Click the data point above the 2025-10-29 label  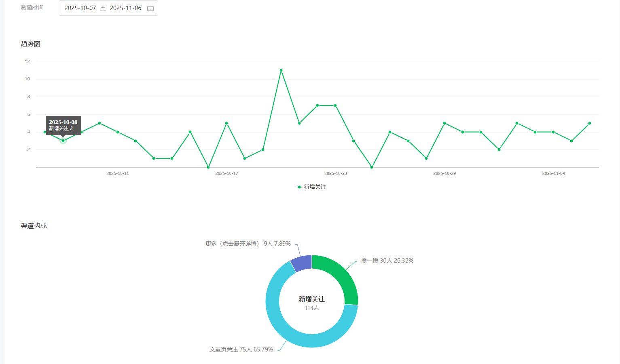click(444, 123)
